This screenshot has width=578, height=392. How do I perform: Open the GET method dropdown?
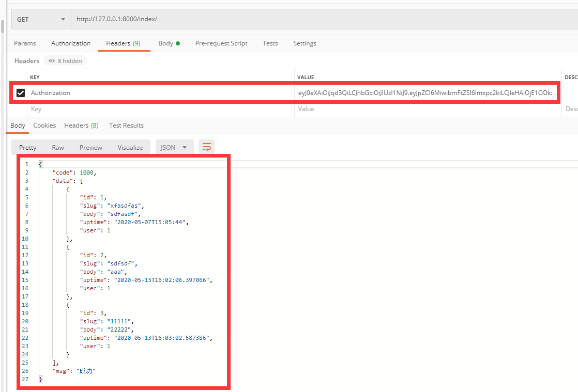tap(41, 19)
